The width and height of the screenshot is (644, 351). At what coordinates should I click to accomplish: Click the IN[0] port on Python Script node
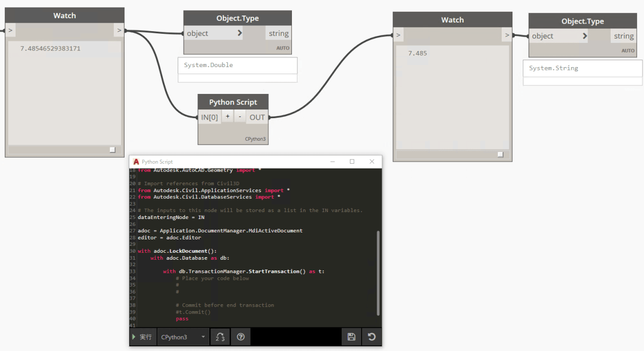click(x=209, y=117)
